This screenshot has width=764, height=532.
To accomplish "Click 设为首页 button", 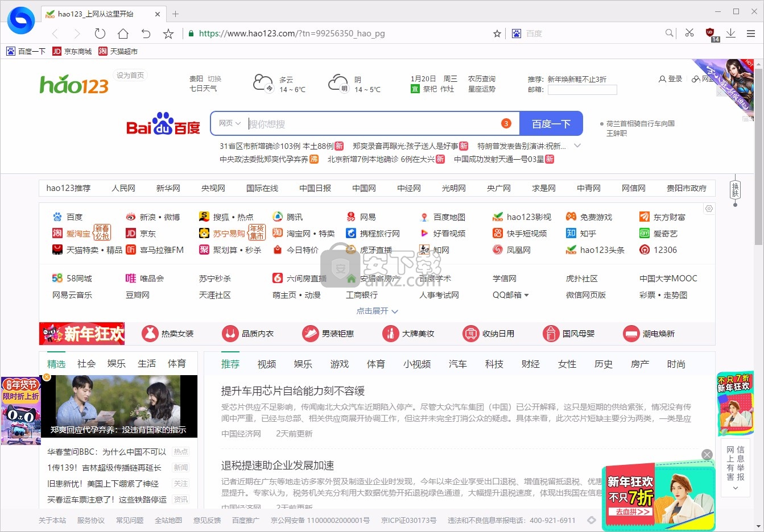I will click(130, 75).
